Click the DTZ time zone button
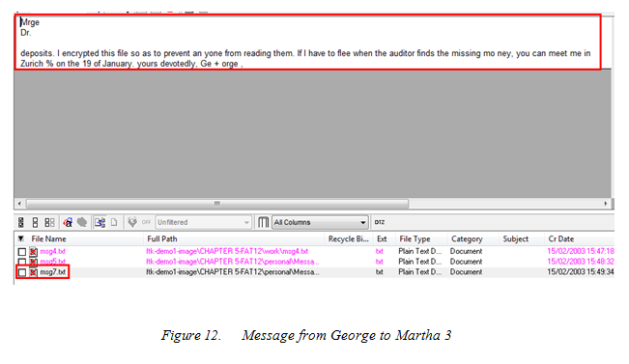The width and height of the screenshot is (629, 364). pyautogui.click(x=380, y=222)
